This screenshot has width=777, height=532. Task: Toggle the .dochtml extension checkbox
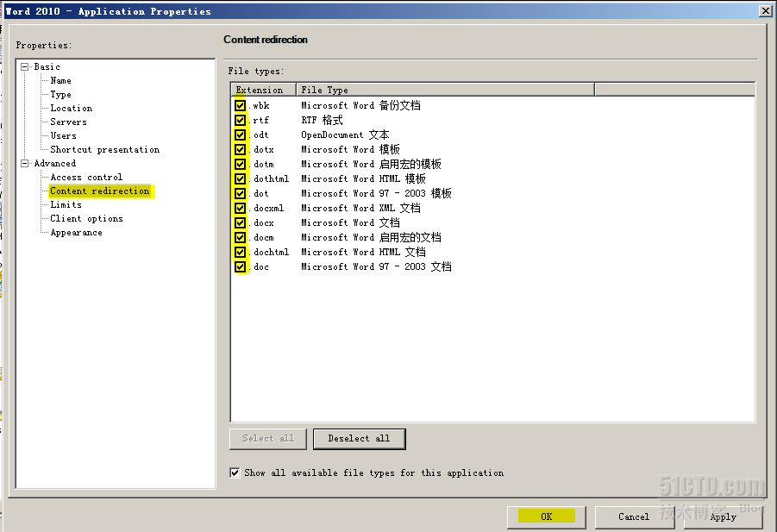coord(241,252)
